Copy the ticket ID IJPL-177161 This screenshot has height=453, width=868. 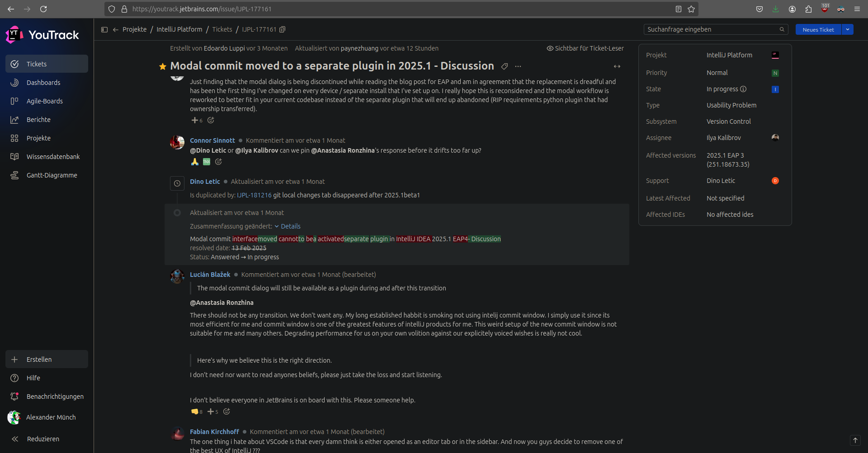pos(283,29)
